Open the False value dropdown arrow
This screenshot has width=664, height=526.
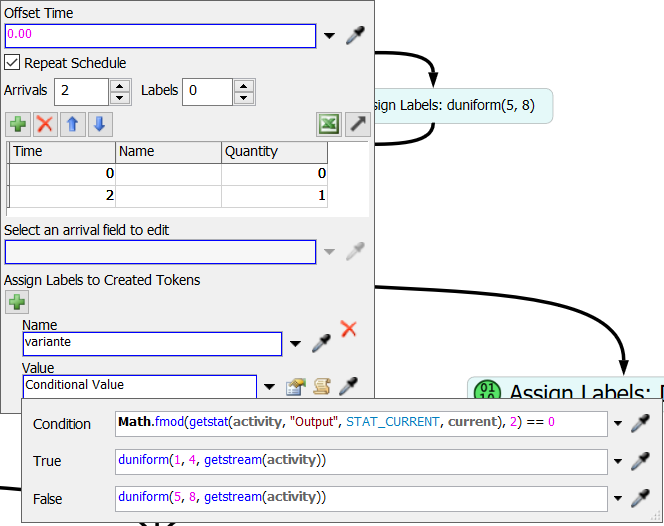pos(618,498)
